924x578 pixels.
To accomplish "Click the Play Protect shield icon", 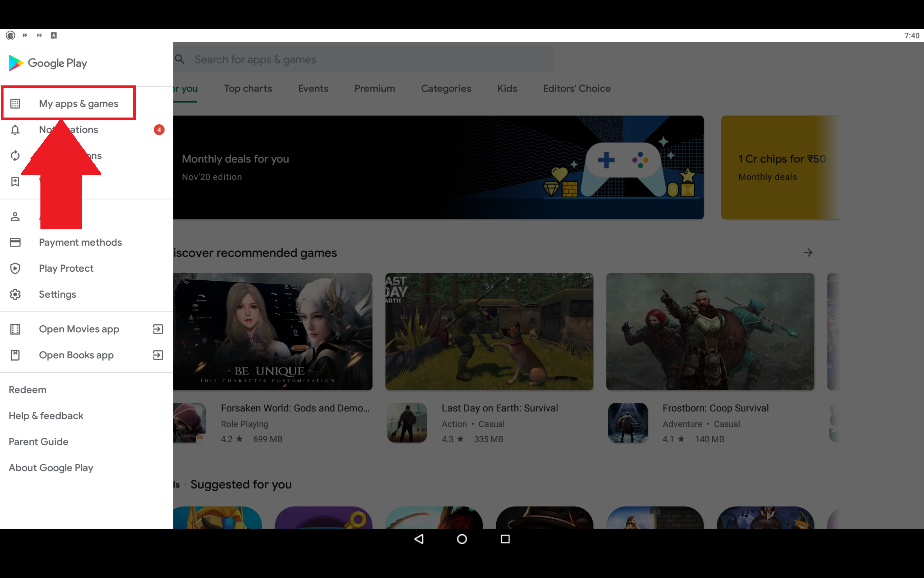I will point(15,268).
